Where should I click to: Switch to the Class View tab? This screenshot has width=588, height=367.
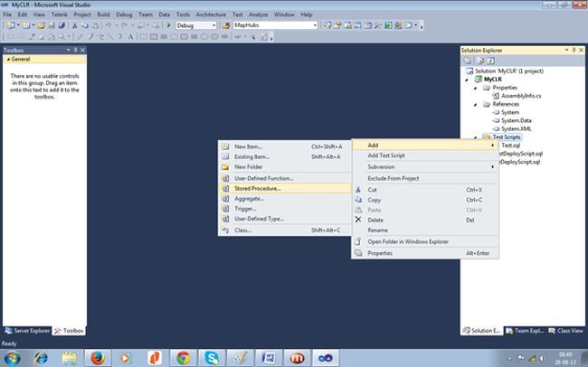point(566,331)
